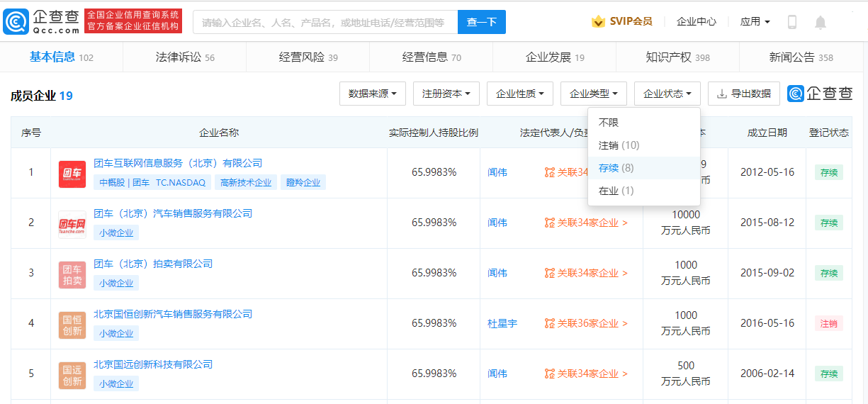Open 关联34家企业 link in row 2
The height and width of the screenshot is (404, 868).
tap(592, 223)
